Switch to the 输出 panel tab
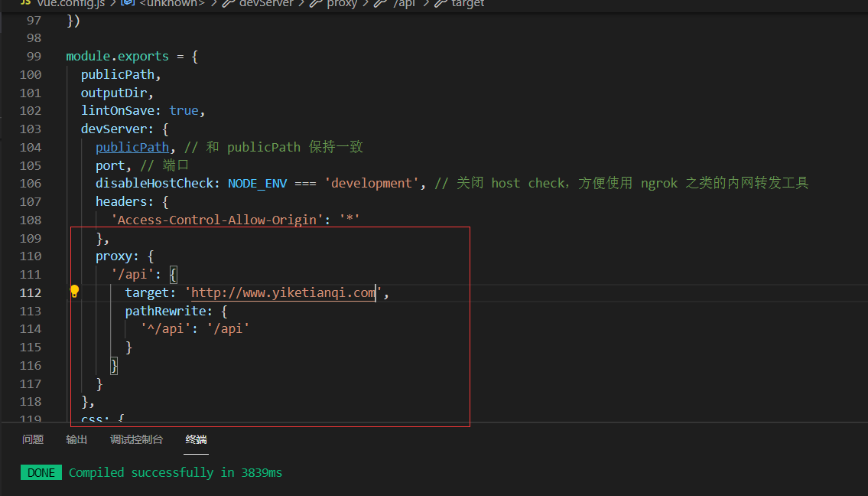The height and width of the screenshot is (496, 868). 76,439
